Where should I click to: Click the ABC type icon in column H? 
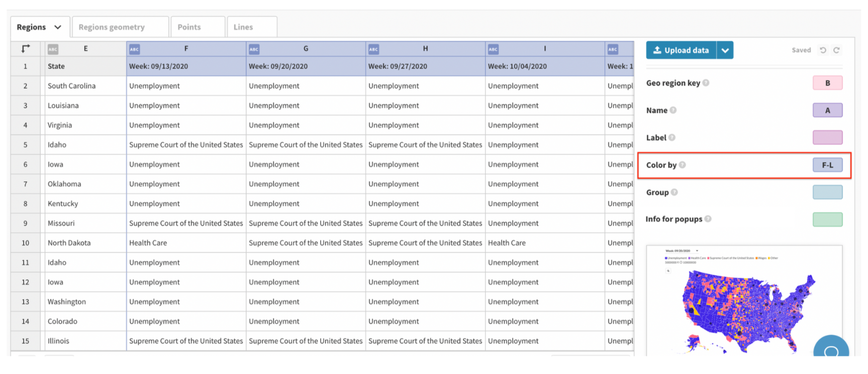coord(373,49)
